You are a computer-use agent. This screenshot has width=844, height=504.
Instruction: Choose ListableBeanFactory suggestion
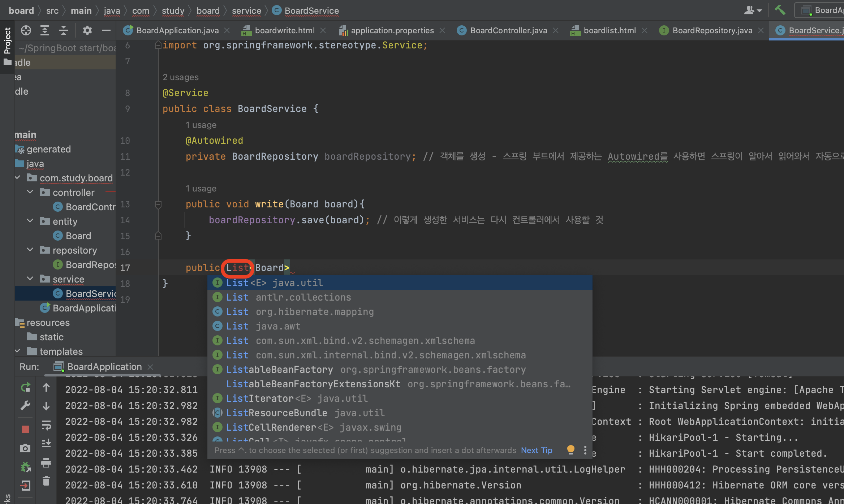[x=400, y=370]
